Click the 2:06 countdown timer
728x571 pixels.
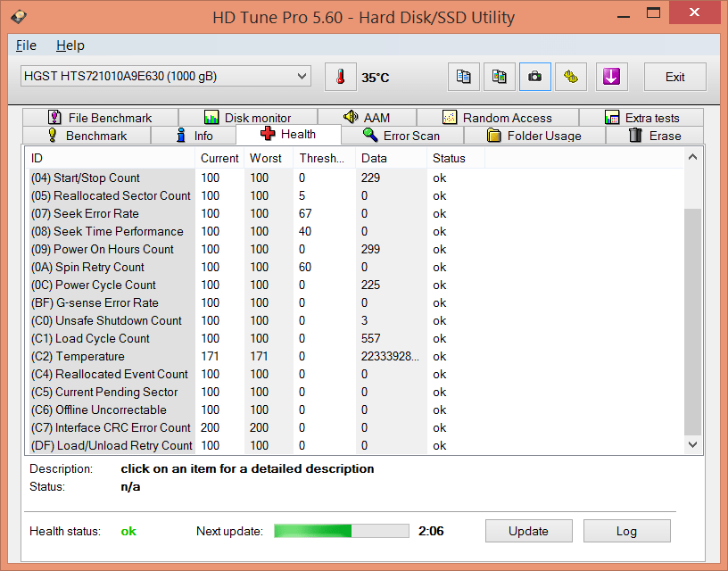point(431,531)
